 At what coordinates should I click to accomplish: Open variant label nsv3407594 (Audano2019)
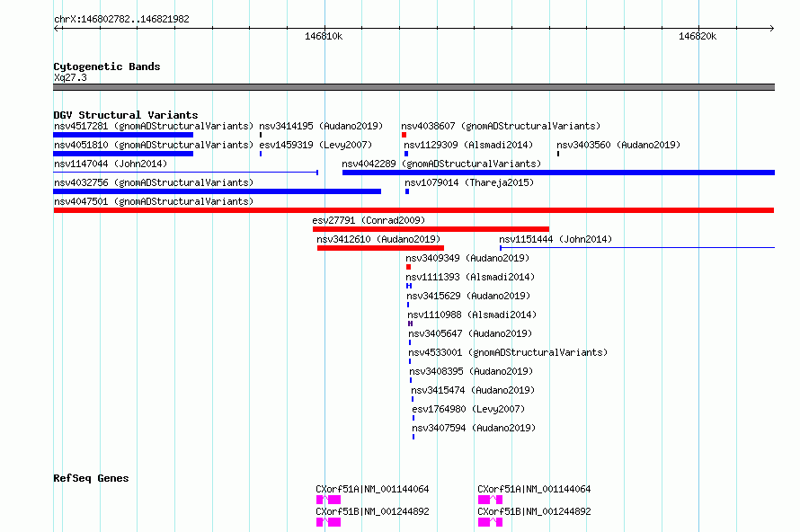coord(474,428)
